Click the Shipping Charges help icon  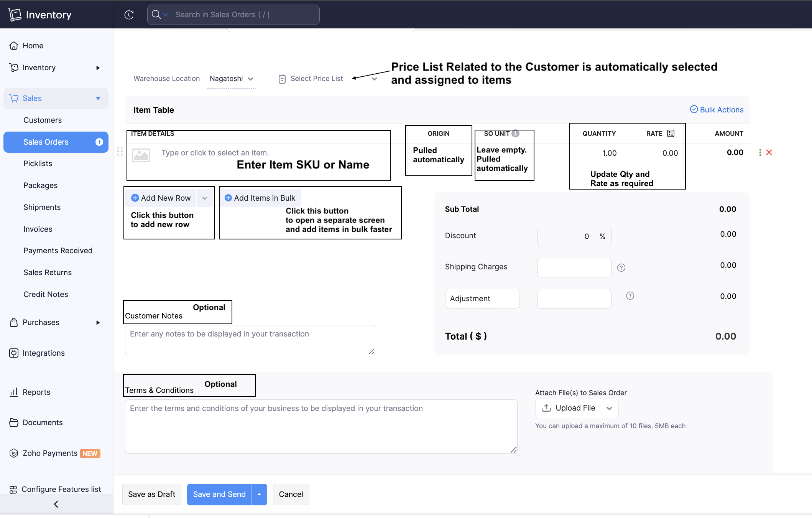(x=621, y=267)
